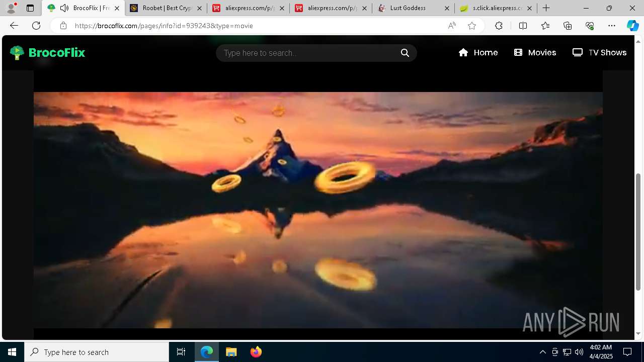This screenshot has width=644, height=362.
Task: View site information lock icon
Action: tap(63, 26)
